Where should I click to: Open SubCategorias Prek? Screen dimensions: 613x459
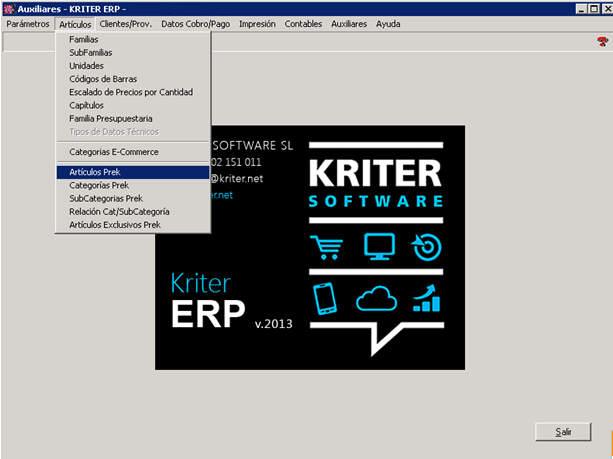click(x=133, y=199)
